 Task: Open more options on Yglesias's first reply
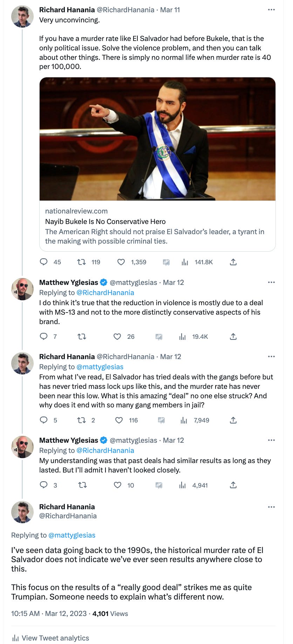pyautogui.click(x=271, y=282)
